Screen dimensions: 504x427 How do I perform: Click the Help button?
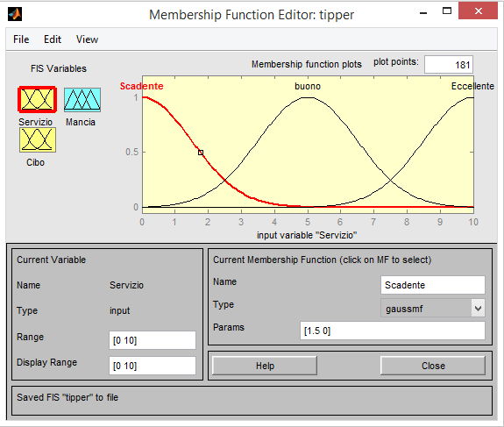click(265, 366)
